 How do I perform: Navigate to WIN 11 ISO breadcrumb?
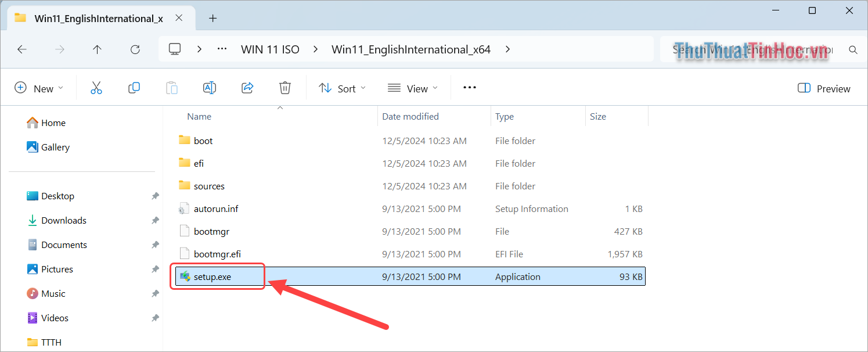270,49
